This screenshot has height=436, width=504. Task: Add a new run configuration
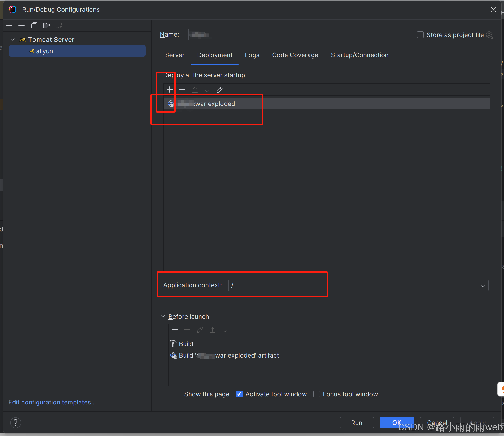(x=9, y=26)
